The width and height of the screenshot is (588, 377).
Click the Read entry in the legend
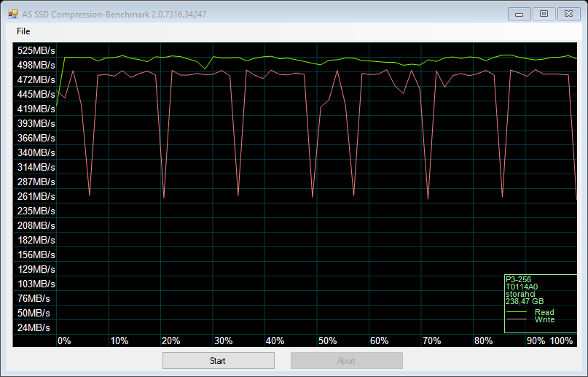point(544,312)
